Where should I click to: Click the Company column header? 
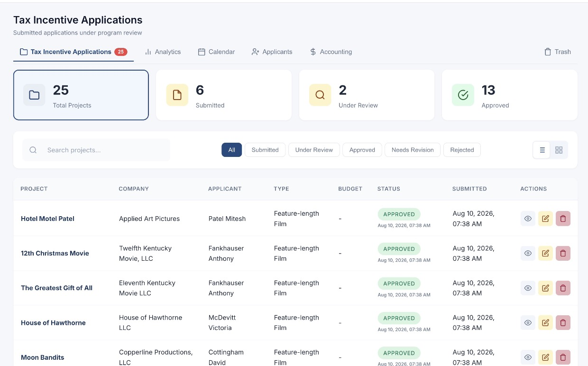tap(134, 189)
